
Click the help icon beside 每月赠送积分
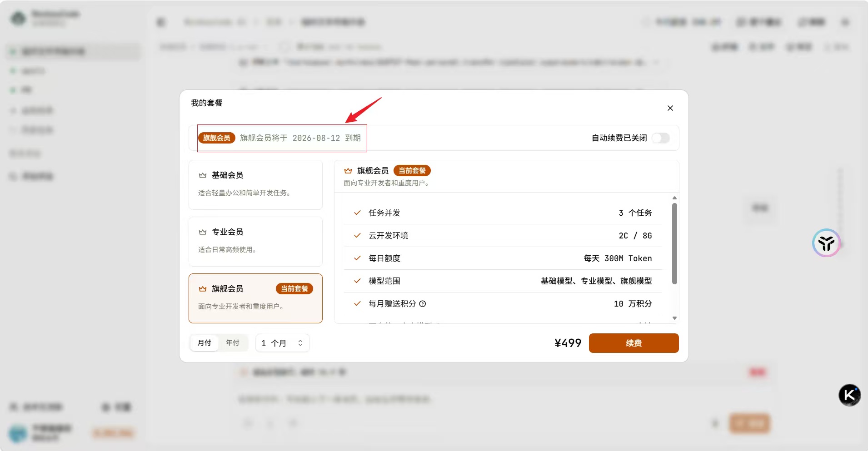[x=423, y=304]
